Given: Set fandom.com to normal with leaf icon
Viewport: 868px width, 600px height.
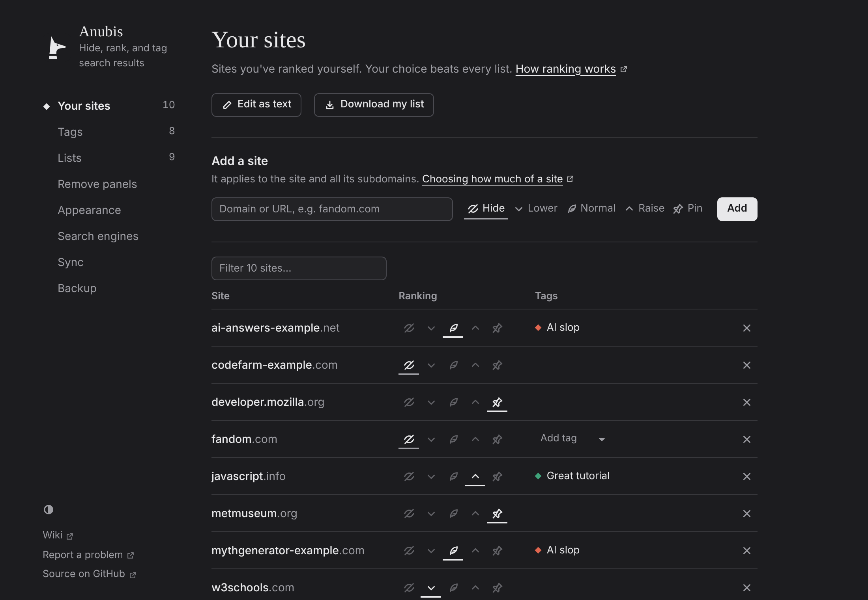Looking at the screenshot, I should click(453, 439).
